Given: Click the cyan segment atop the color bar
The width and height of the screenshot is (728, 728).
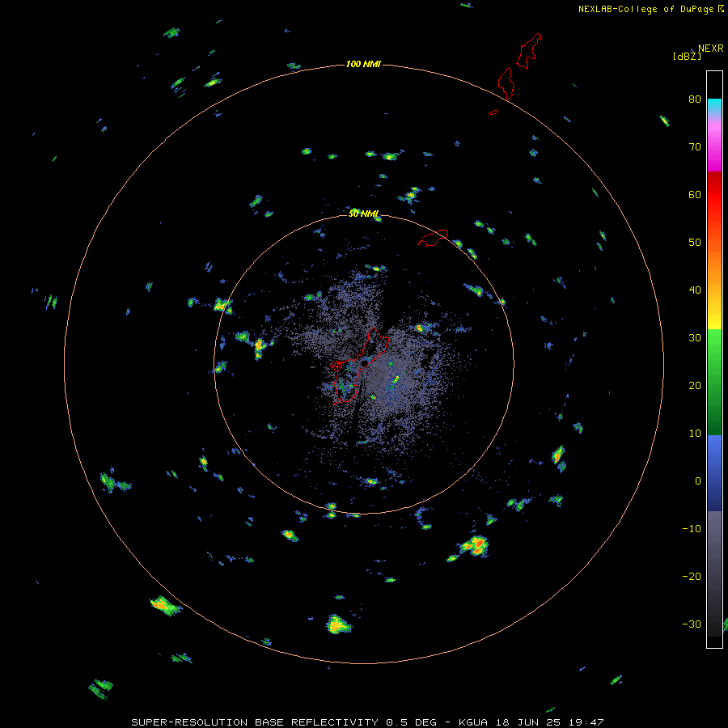Looking at the screenshot, I should 714,105.
